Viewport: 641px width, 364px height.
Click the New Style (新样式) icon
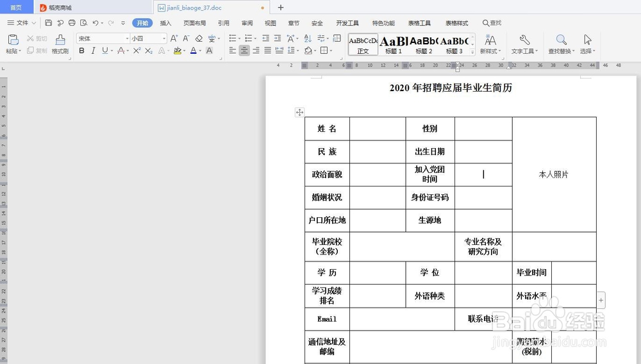tap(490, 40)
